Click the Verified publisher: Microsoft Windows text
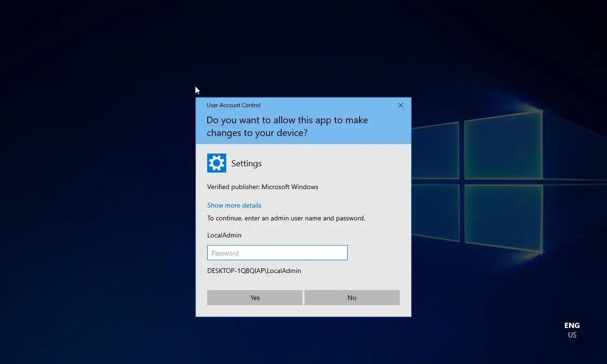The image size is (607, 364). click(x=263, y=187)
